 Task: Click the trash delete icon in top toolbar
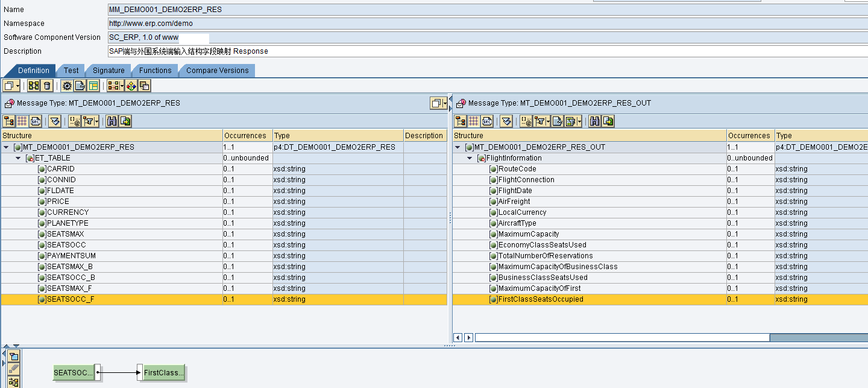(x=47, y=86)
